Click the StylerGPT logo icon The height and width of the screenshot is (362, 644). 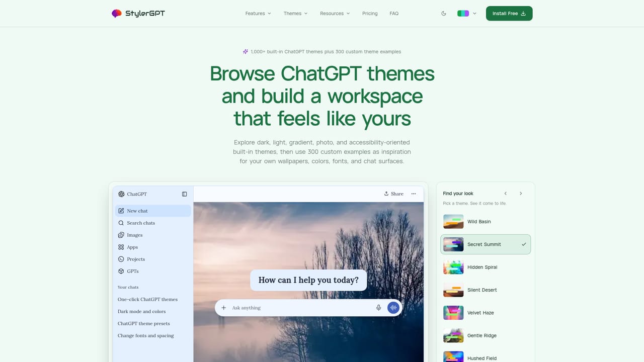[x=117, y=14]
